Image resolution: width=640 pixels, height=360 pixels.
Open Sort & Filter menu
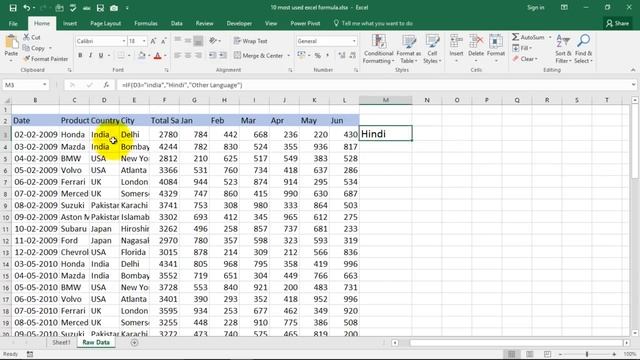[563, 49]
